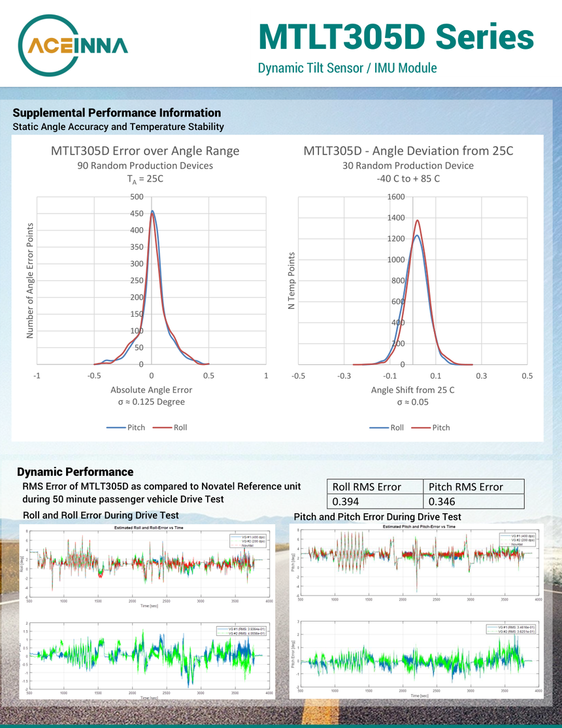Click 'MTLT305D Error over Angle Range' chart title
This screenshot has height=728, width=562.
click(145, 151)
